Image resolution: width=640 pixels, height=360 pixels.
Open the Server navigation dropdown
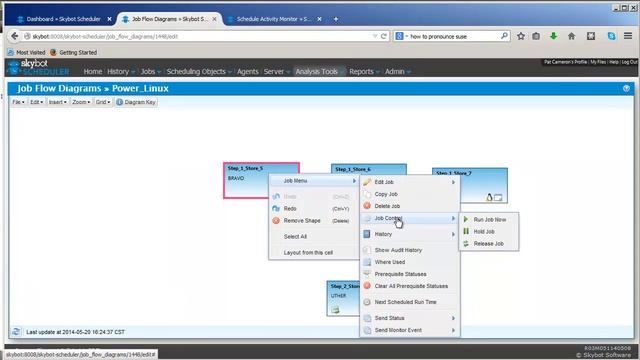coord(276,71)
